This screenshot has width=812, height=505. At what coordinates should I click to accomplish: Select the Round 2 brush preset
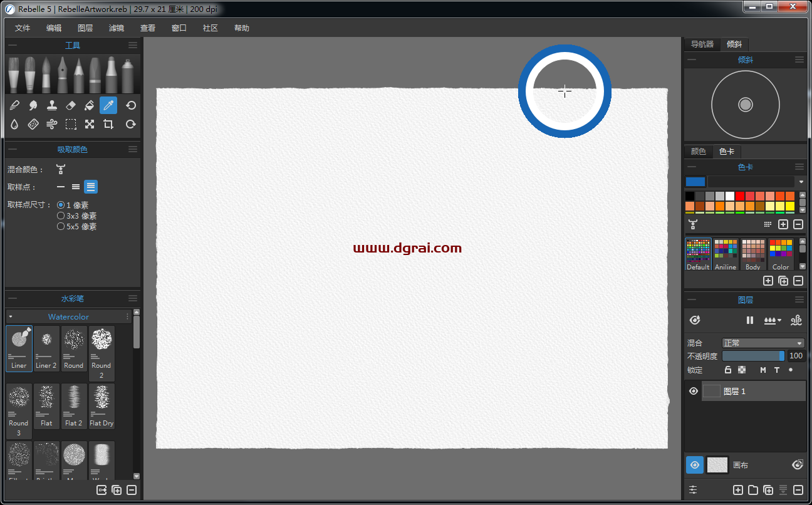[x=101, y=353]
